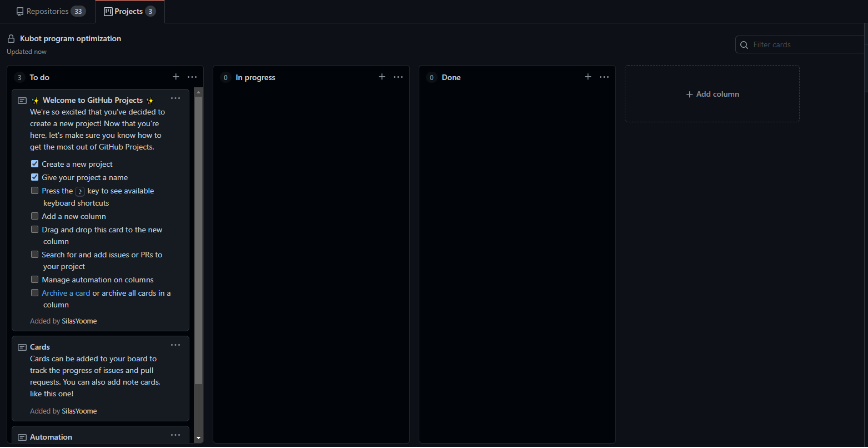Image resolution: width=868 pixels, height=448 pixels.
Task: Check the keyboard shortcuts task checkbox
Action: [34, 191]
